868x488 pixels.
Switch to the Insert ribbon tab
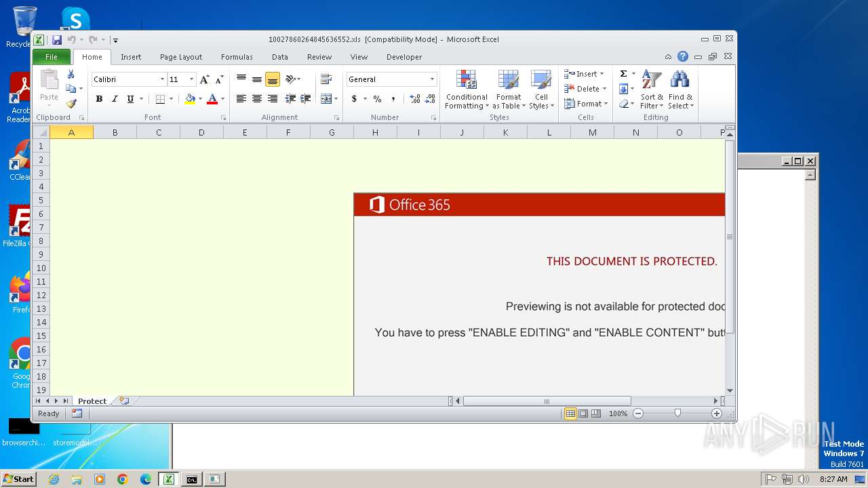tap(131, 57)
